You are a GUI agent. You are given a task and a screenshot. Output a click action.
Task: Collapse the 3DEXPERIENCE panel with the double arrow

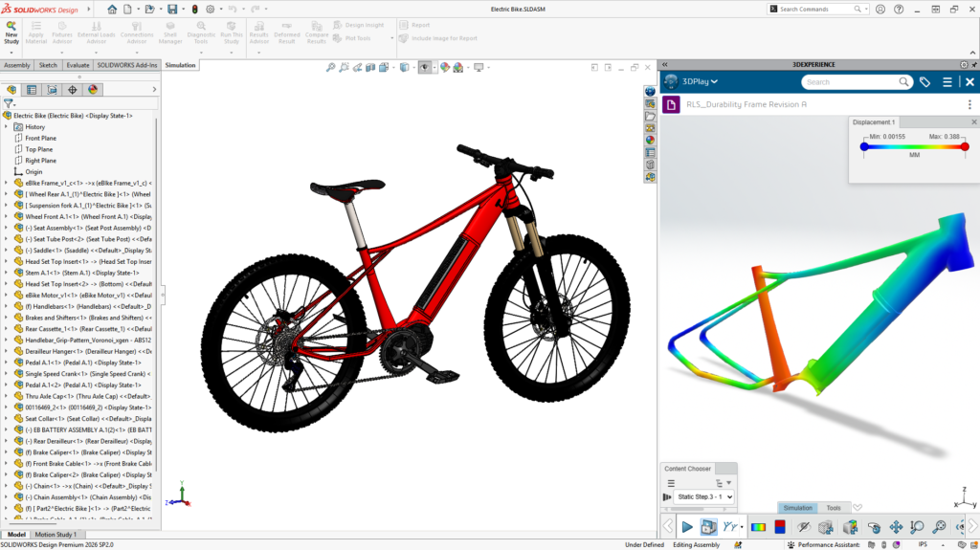point(665,64)
